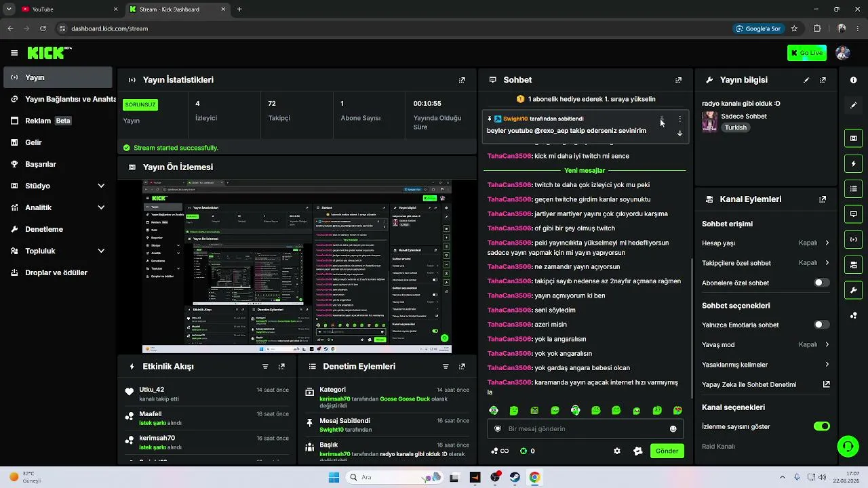868x488 pixels.
Task: Pop out the Yayın İstatistikleri panel
Action: [x=462, y=80]
